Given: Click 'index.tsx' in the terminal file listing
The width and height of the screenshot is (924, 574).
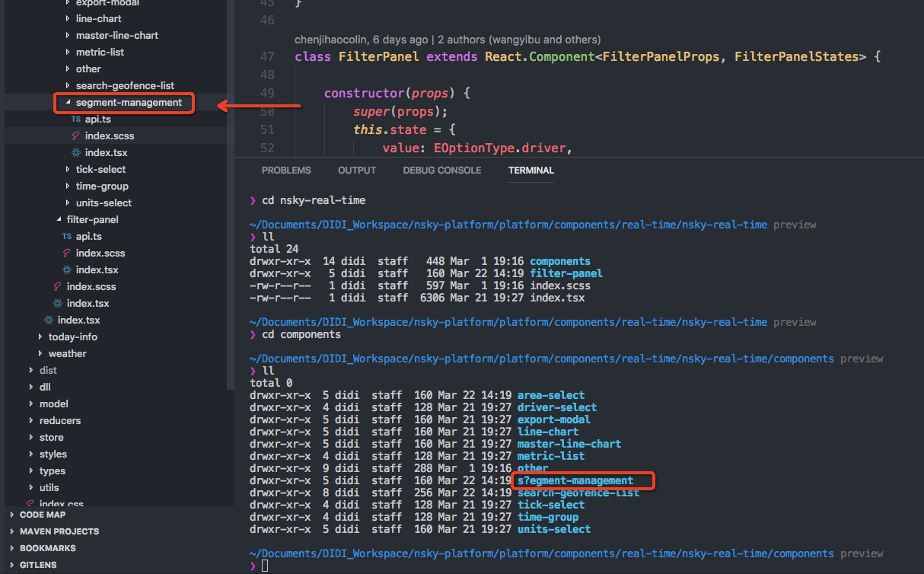Looking at the screenshot, I should [557, 298].
